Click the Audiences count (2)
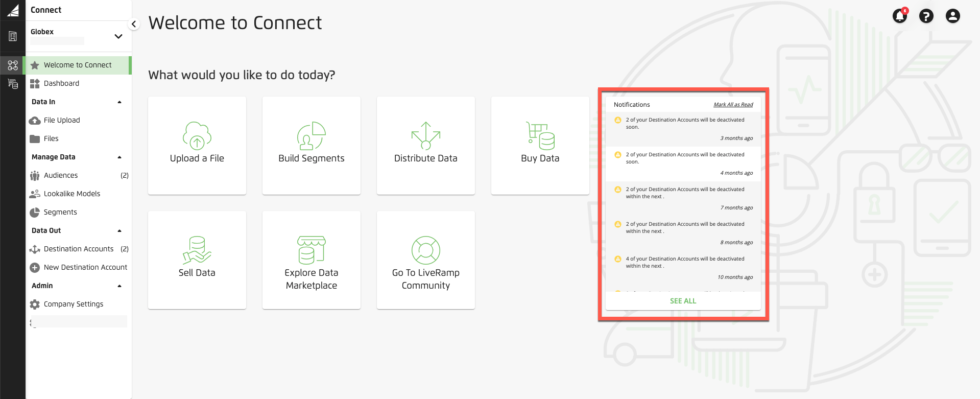The image size is (980, 399). 125,175
